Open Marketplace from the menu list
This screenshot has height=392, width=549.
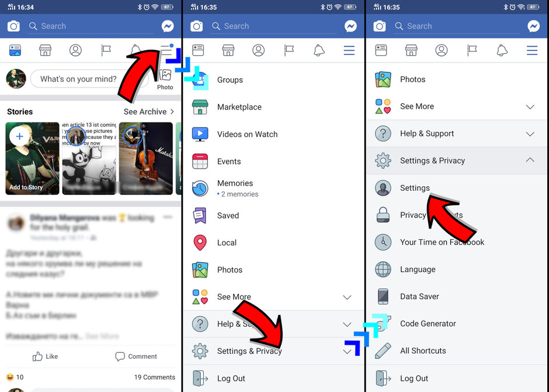(x=274, y=107)
